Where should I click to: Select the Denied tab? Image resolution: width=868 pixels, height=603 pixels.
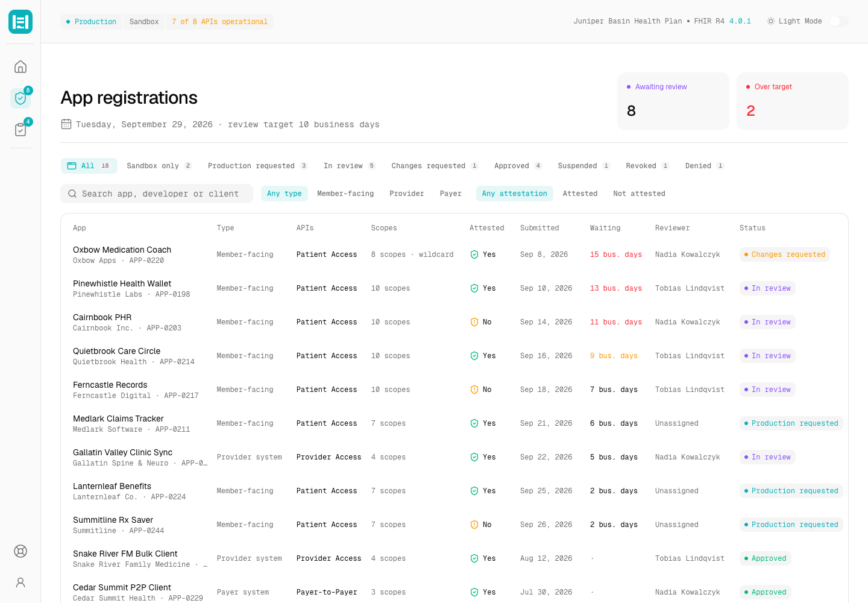705,166
